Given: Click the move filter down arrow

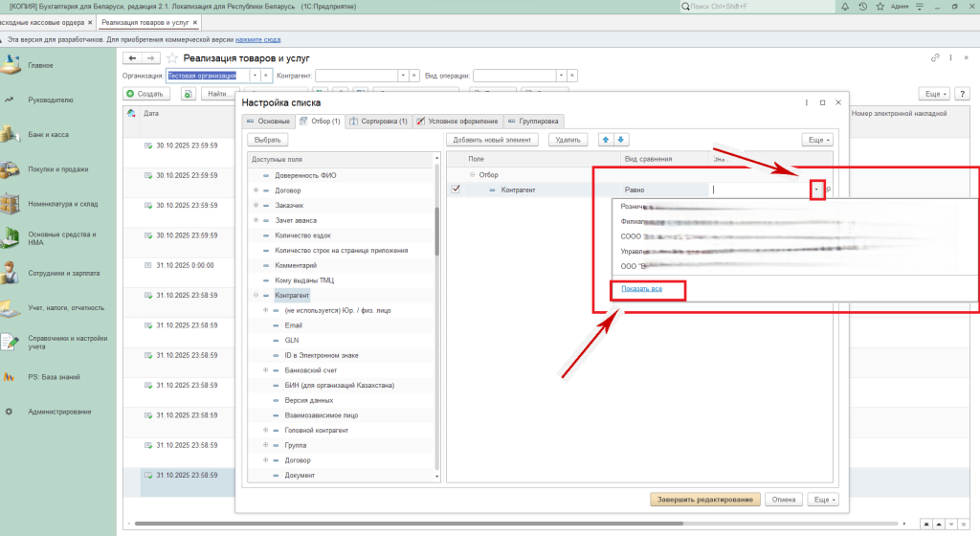Looking at the screenshot, I should 621,140.
